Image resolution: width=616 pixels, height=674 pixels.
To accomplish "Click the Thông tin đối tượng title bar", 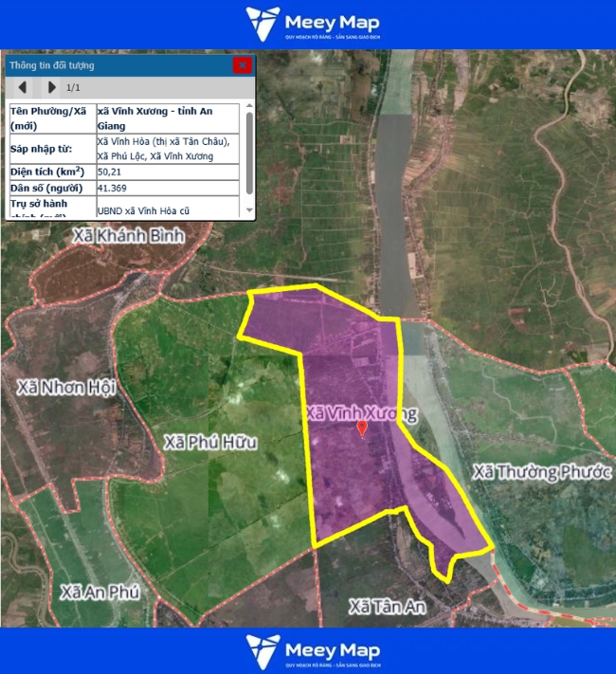I will (114, 65).
